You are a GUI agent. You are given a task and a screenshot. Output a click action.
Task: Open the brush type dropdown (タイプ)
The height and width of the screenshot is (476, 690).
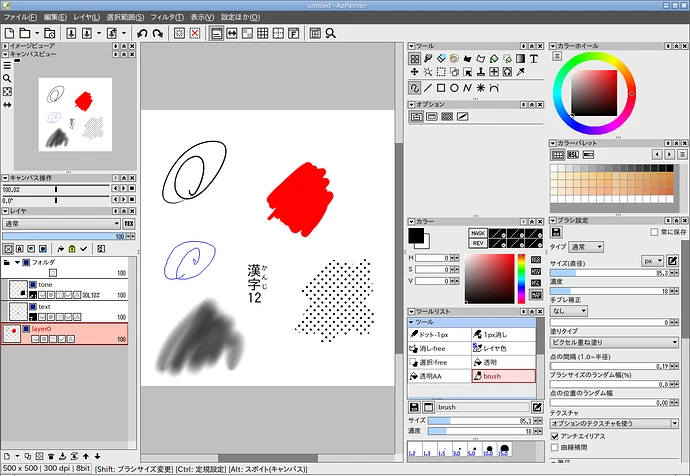[586, 247]
